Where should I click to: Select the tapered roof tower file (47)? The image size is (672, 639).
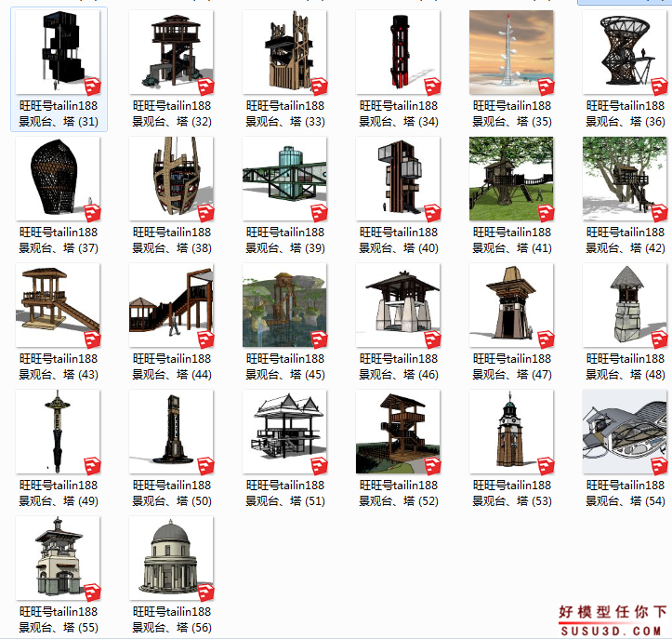[x=512, y=305]
